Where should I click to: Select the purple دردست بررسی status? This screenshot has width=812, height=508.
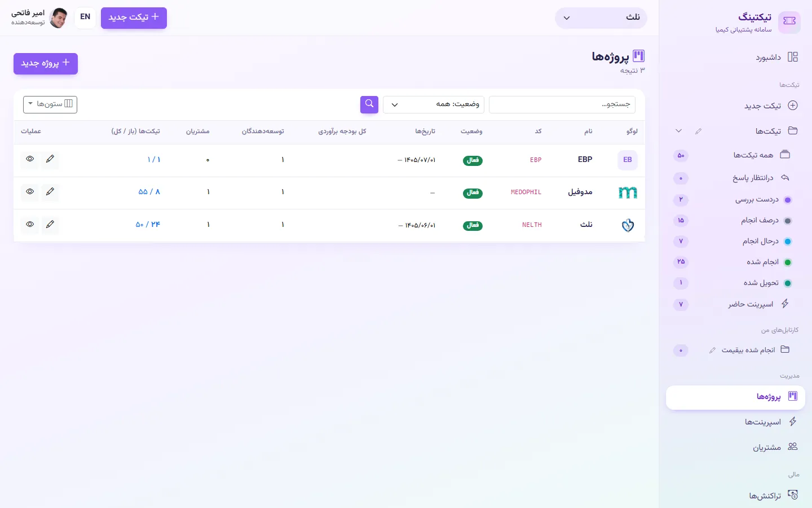(x=763, y=199)
